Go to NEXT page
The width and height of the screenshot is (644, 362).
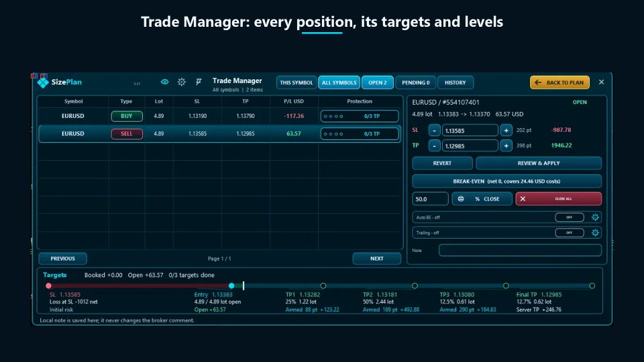376,259
